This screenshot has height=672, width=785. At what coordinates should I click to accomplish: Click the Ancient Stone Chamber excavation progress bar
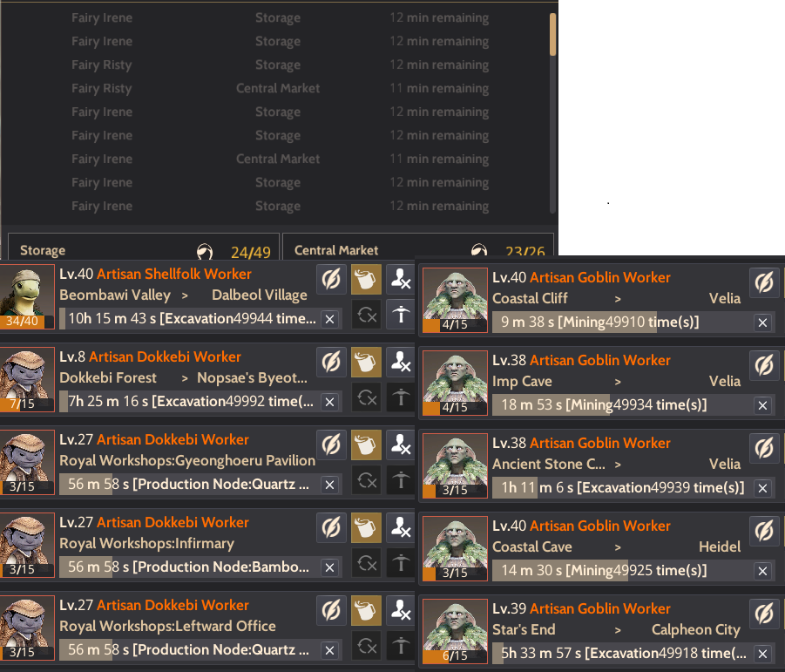[x=623, y=488]
